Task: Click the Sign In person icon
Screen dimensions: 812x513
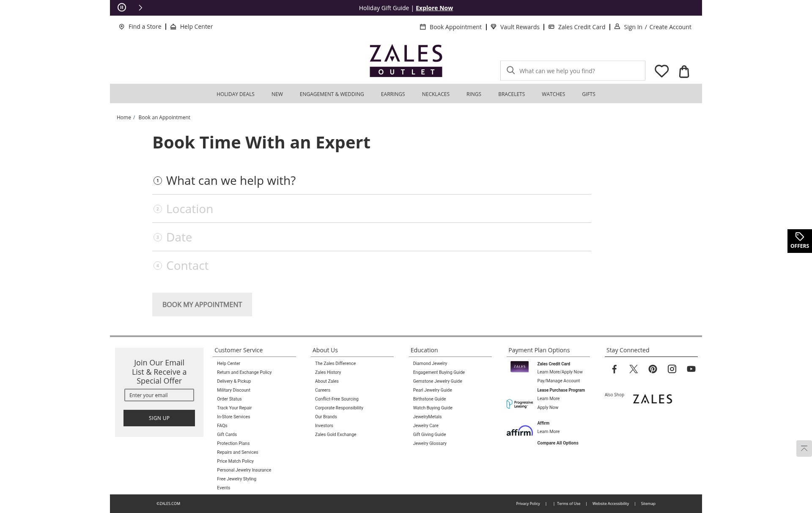Action: 617,26
